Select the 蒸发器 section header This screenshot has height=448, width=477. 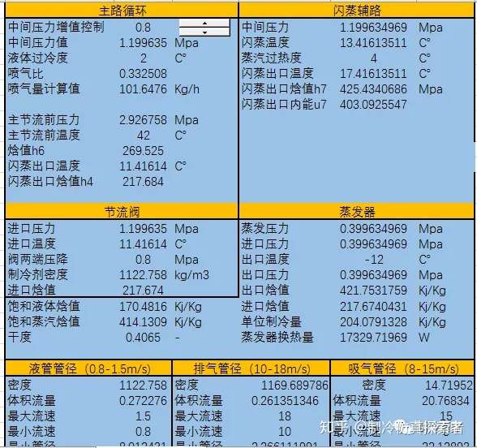point(357,212)
